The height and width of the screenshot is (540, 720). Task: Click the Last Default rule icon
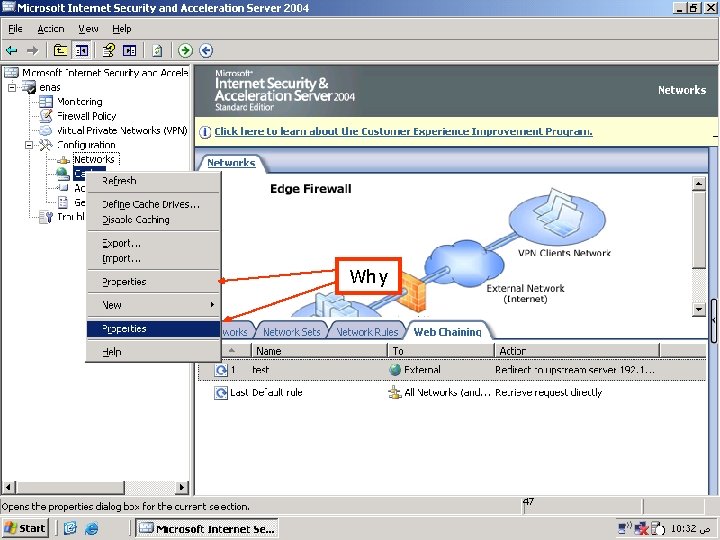[221, 393]
